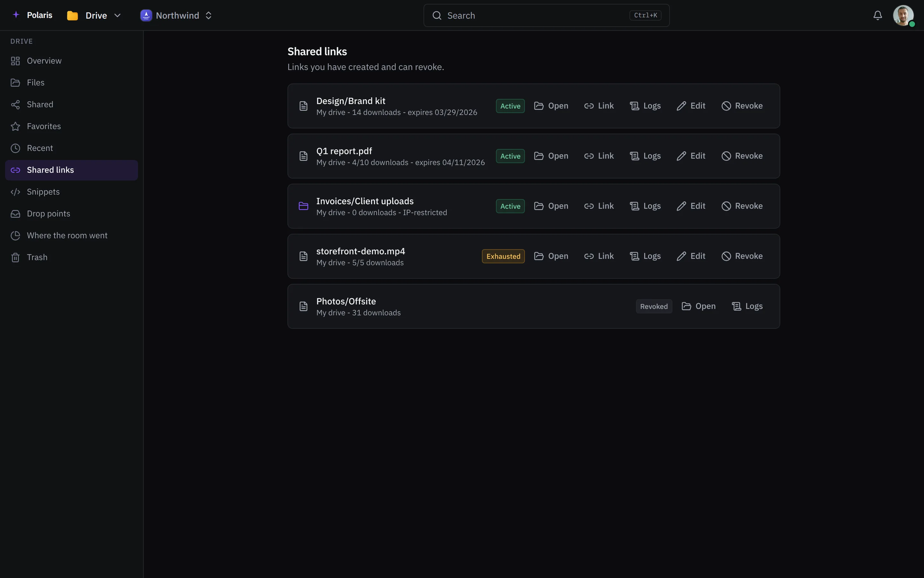
Task: Edit the Invoices/Client uploads link
Action: click(691, 206)
